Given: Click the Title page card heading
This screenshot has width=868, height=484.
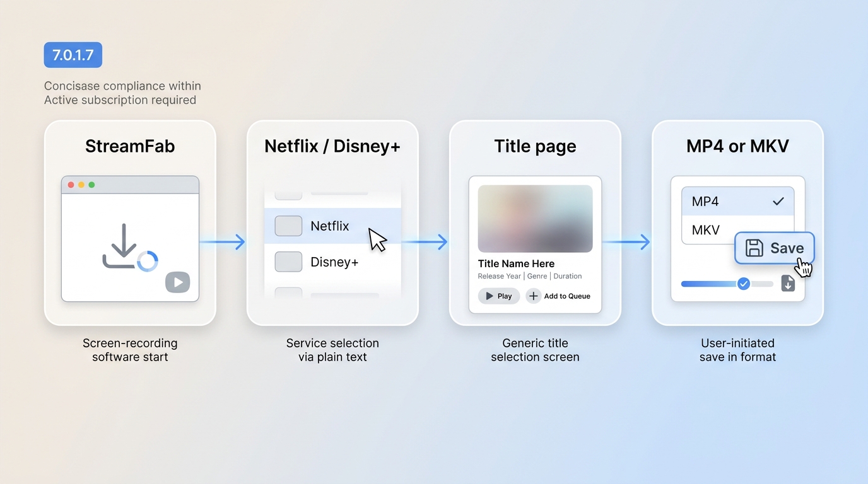Looking at the screenshot, I should click(x=535, y=147).
